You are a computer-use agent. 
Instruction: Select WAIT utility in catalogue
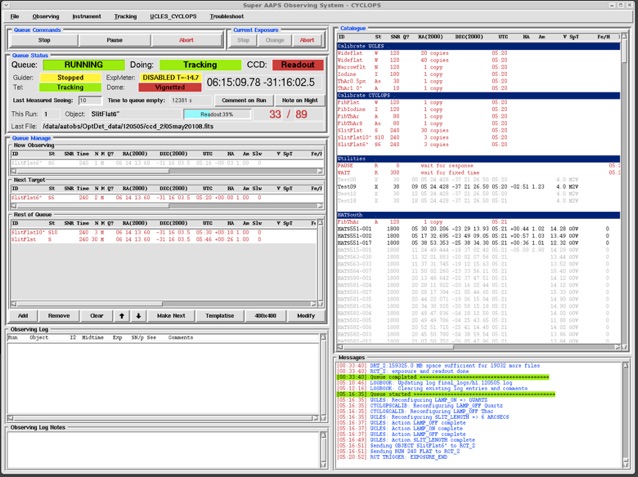[478, 173]
